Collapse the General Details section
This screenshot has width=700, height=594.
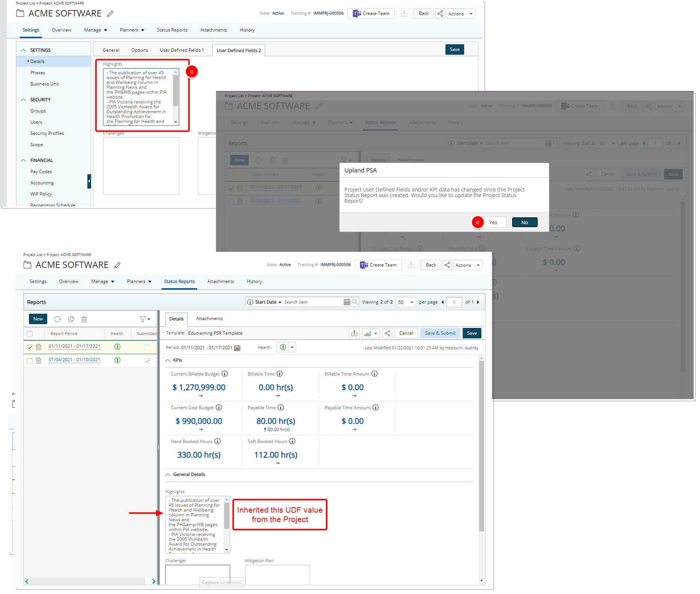click(x=168, y=474)
